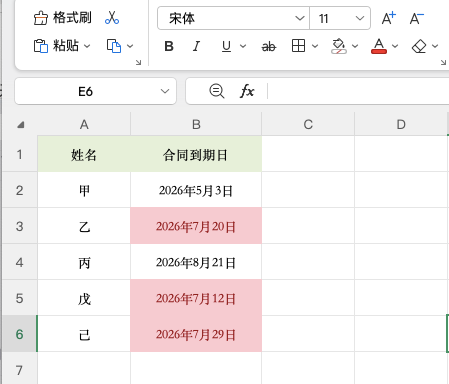Open the font group dialog launcher
This screenshot has width=449, height=384.
pyautogui.click(x=443, y=62)
